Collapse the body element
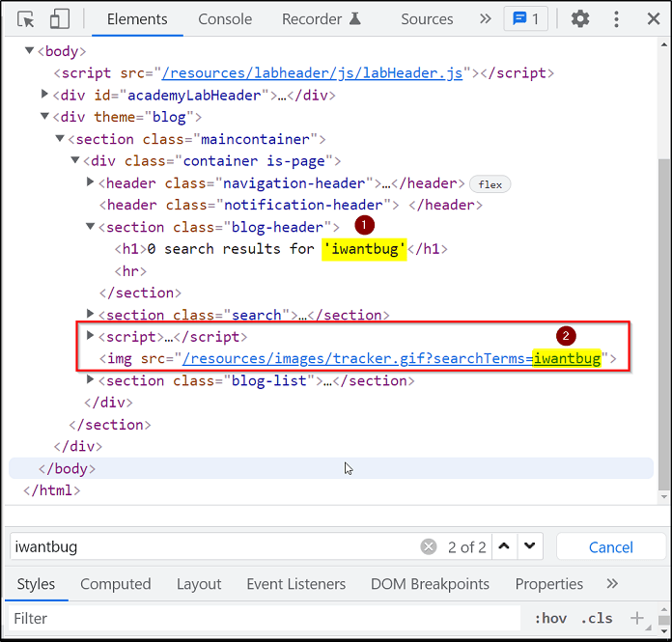 point(29,50)
